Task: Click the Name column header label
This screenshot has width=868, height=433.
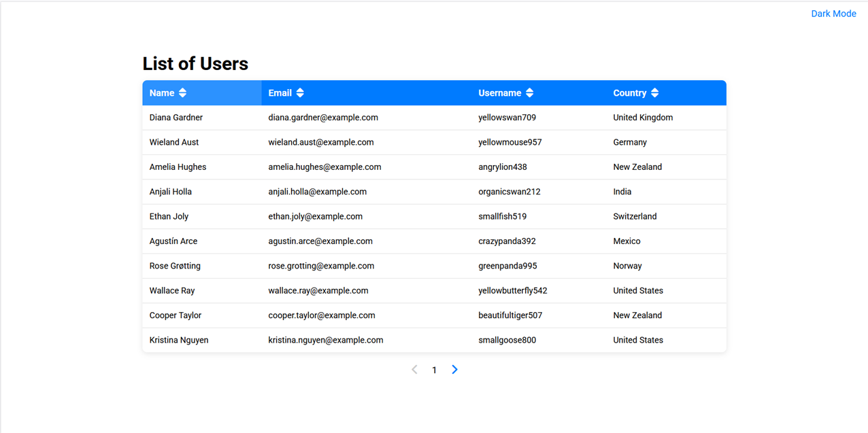Action: pyautogui.click(x=162, y=93)
